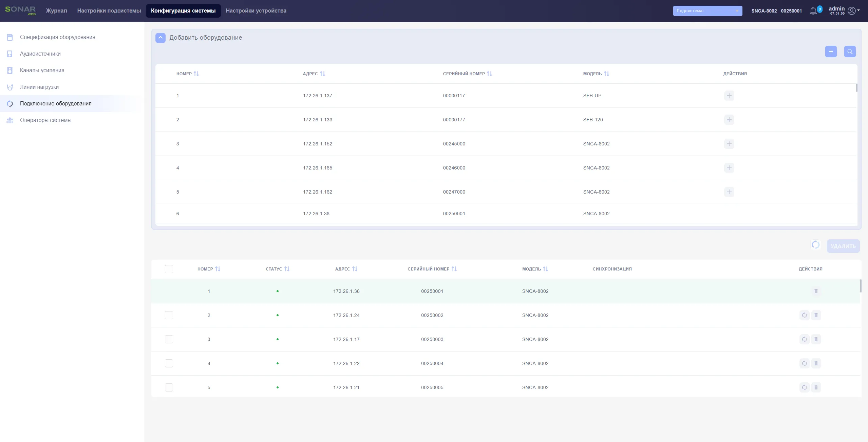Screen dimensions: 868x442
Task: Delete connected device 00250001 with trash icon
Action: (x=816, y=291)
